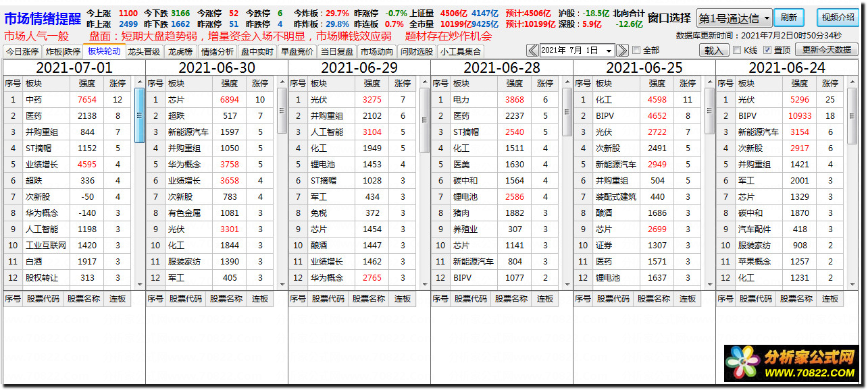Grab the 2021-07-01 table scrollbar thumb

[x=140, y=115]
